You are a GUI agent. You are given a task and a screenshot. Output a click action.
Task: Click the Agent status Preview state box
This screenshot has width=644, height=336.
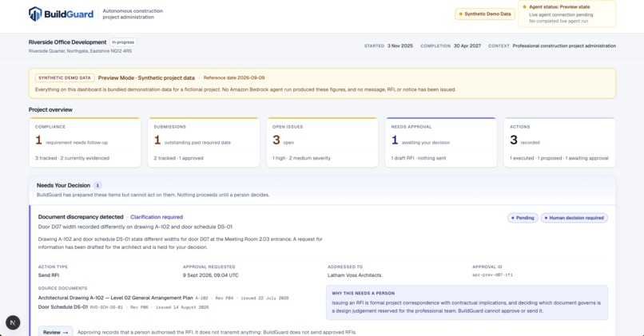[566, 14]
